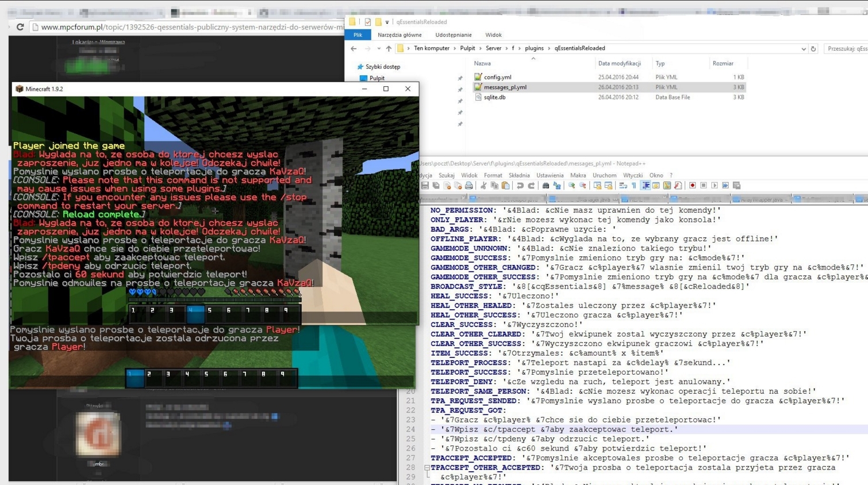Click the Playback macro triangle icon
Viewport: 868px width, 485px height.
(x=715, y=186)
